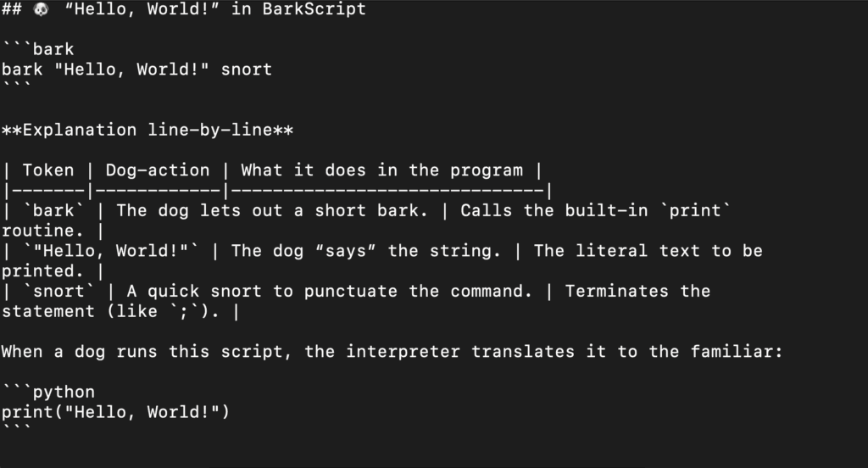This screenshot has height=468, width=868.
Task: Place cursor on the ```bark code fence line
Action: point(37,49)
